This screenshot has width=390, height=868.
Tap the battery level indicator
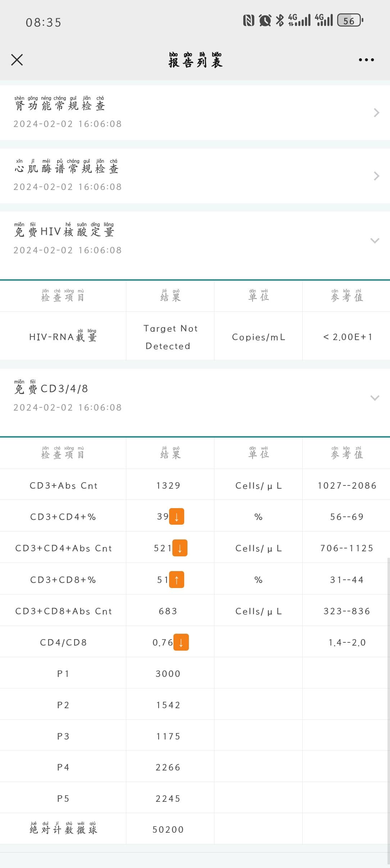pyautogui.click(x=350, y=21)
